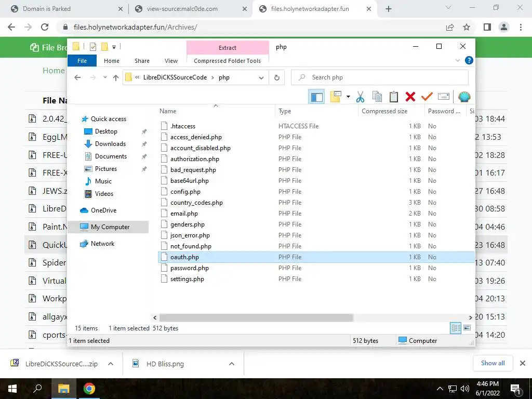Viewport: 532px width, 399px height.
Task: Select Desktop in navigation pane
Action: point(106,131)
